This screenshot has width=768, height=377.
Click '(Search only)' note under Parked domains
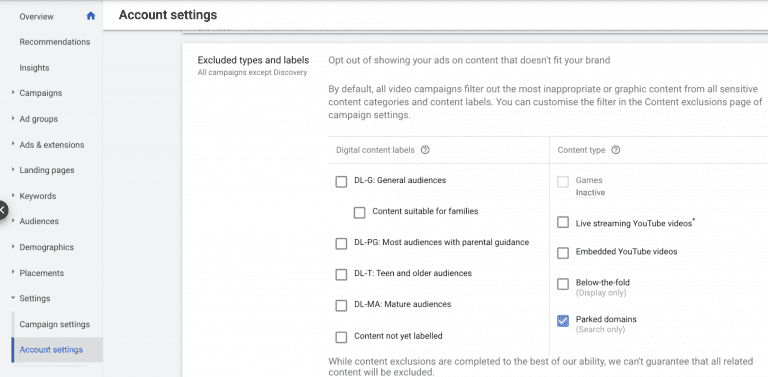tap(600, 330)
